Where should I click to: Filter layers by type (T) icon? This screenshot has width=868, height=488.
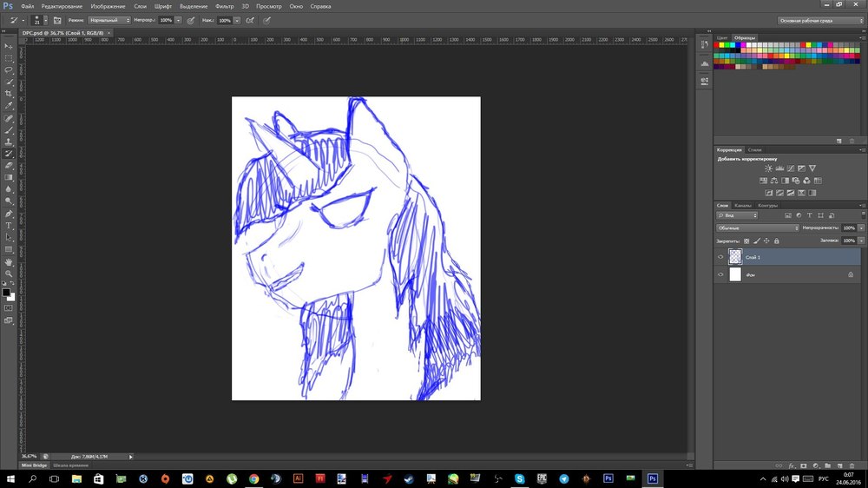[x=809, y=215]
